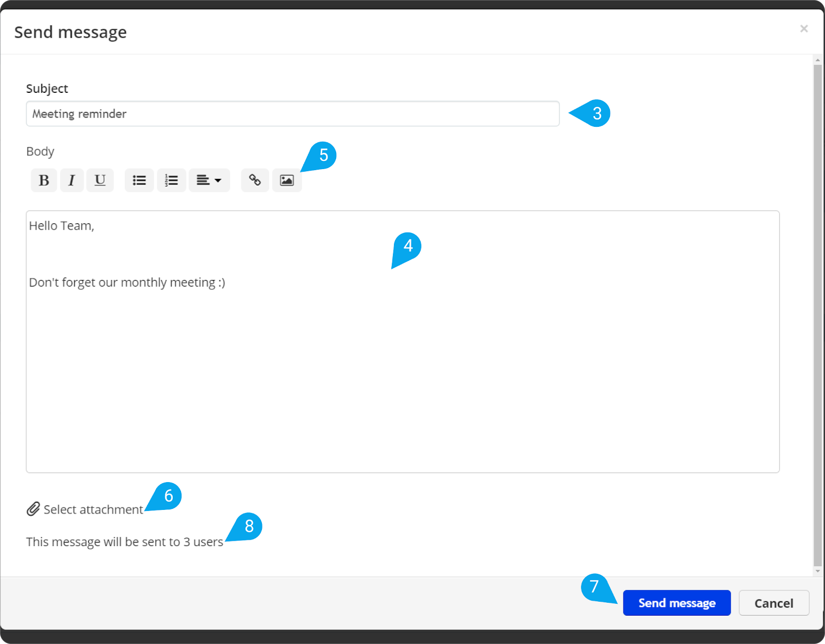Click the blue callout numbered 8
Viewport: 825px width, 644px height.
[249, 526]
